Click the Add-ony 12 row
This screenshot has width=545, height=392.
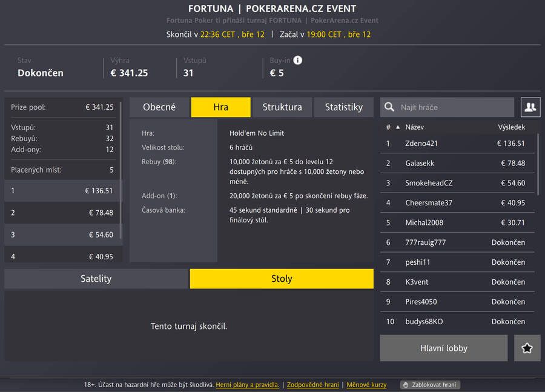[x=62, y=150]
